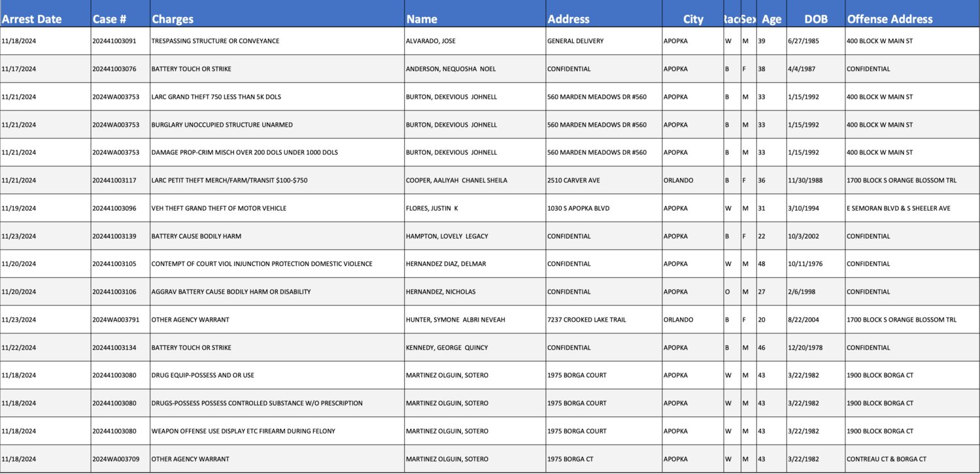The height and width of the screenshot is (474, 980).
Task: Select the name COOPER, AALIYAH CHANEL SHEILA
Action: (475, 180)
